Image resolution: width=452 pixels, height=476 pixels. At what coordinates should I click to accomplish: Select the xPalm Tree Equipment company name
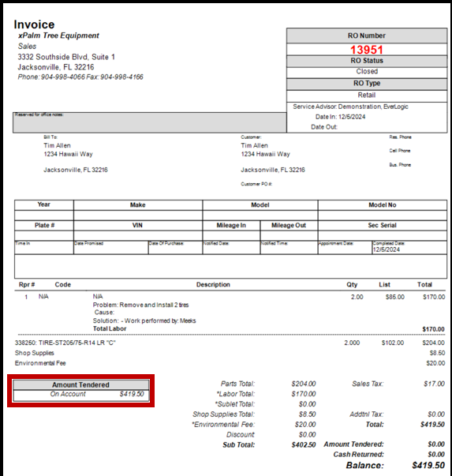pos(58,36)
